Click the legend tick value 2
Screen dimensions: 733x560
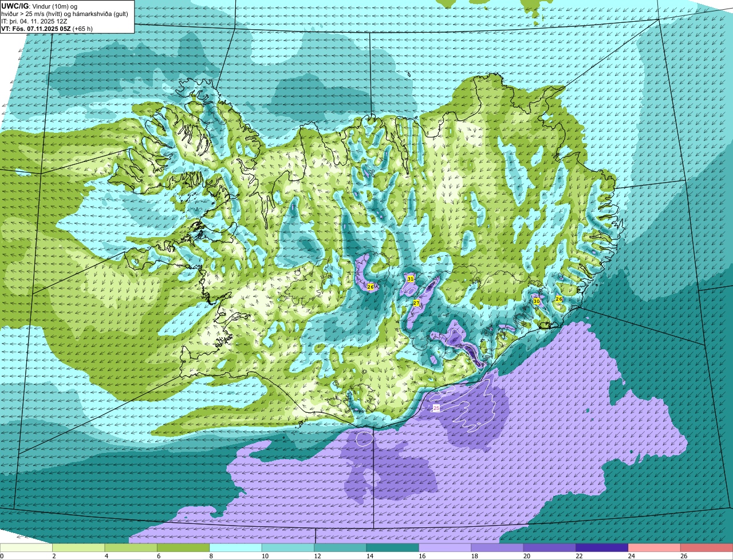(x=53, y=556)
